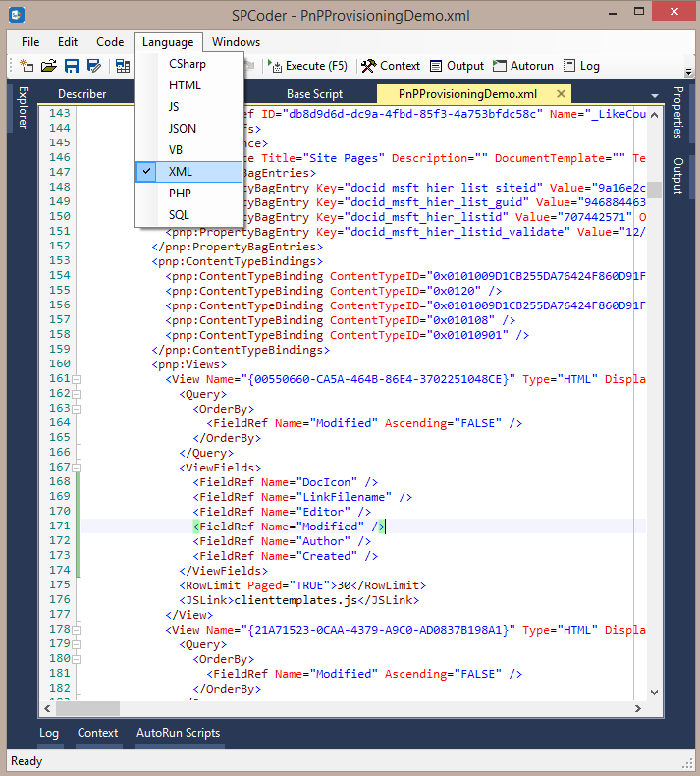The height and width of the screenshot is (776, 700).
Task: Click the window layout toolbar icon
Action: click(122, 66)
